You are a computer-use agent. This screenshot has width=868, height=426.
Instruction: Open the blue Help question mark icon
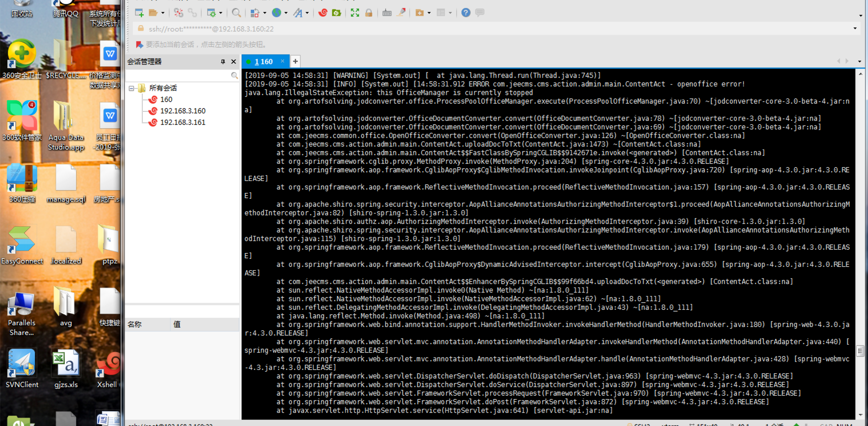click(466, 13)
